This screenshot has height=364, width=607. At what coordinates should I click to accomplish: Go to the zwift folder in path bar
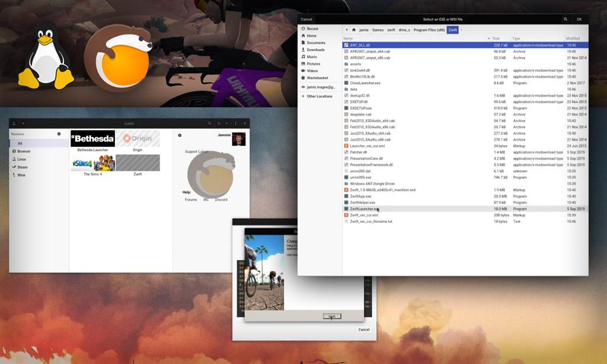click(391, 30)
